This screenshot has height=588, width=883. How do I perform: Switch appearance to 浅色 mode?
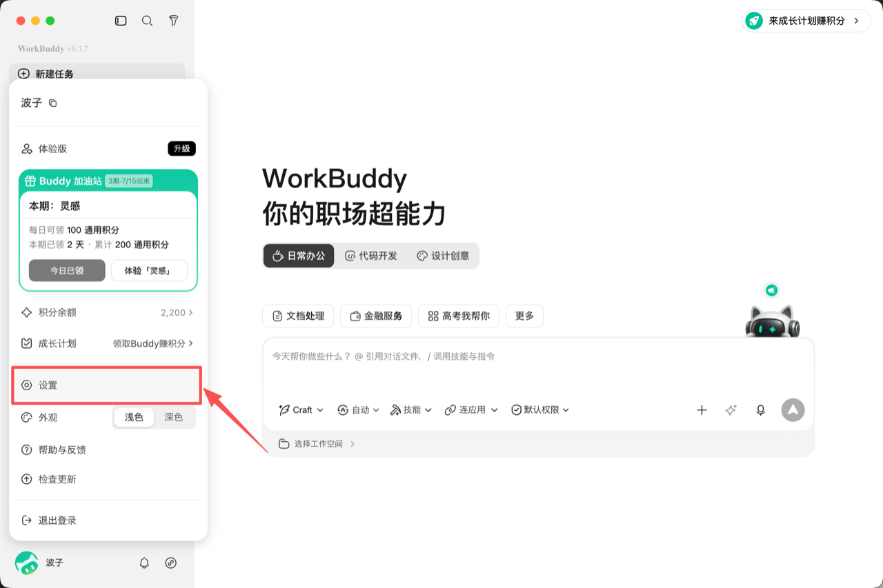tap(134, 417)
